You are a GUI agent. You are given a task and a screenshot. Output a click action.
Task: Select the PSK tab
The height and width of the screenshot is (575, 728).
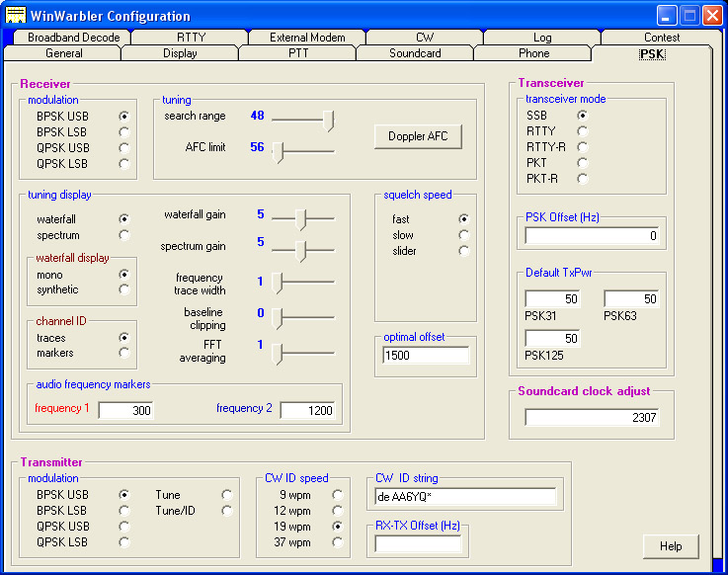(x=652, y=54)
